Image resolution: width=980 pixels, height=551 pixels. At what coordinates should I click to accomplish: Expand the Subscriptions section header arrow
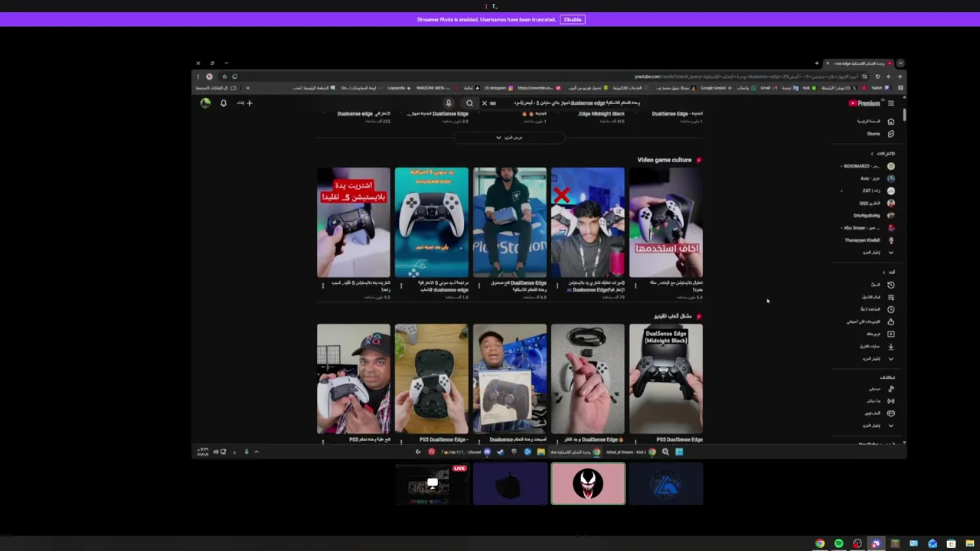click(x=872, y=154)
